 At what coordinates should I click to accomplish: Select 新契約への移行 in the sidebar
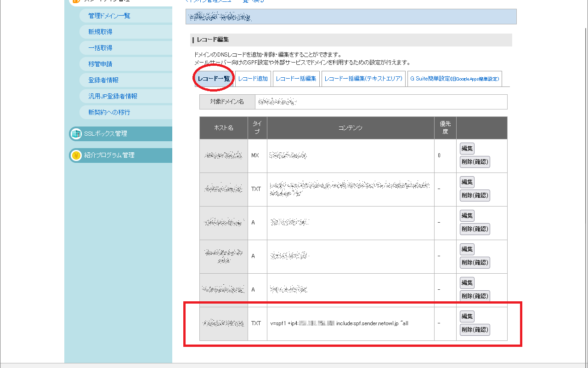(109, 112)
